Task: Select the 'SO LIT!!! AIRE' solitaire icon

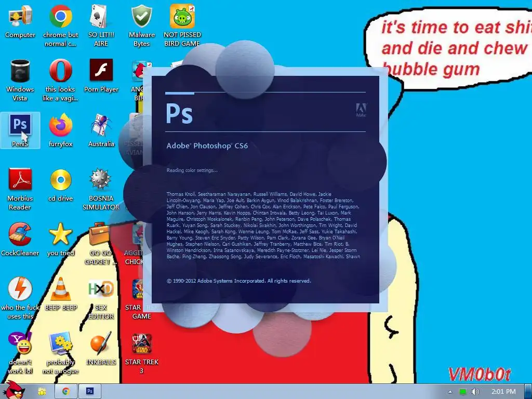Action: 101,25
